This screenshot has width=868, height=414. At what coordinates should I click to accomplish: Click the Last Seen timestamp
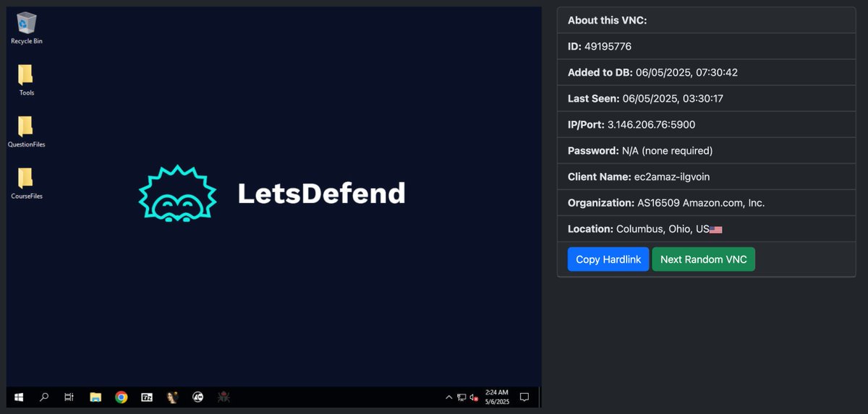(672, 98)
